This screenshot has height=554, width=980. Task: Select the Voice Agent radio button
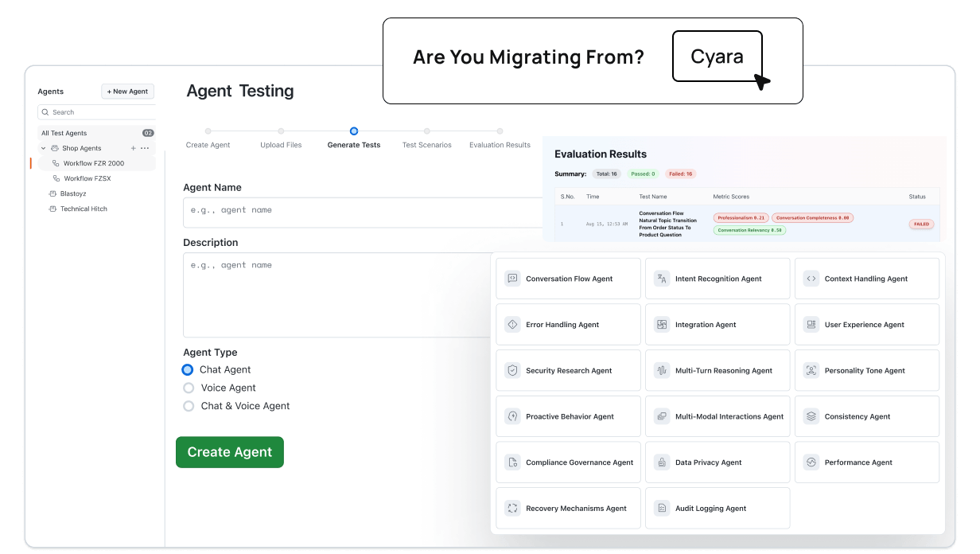[189, 388]
